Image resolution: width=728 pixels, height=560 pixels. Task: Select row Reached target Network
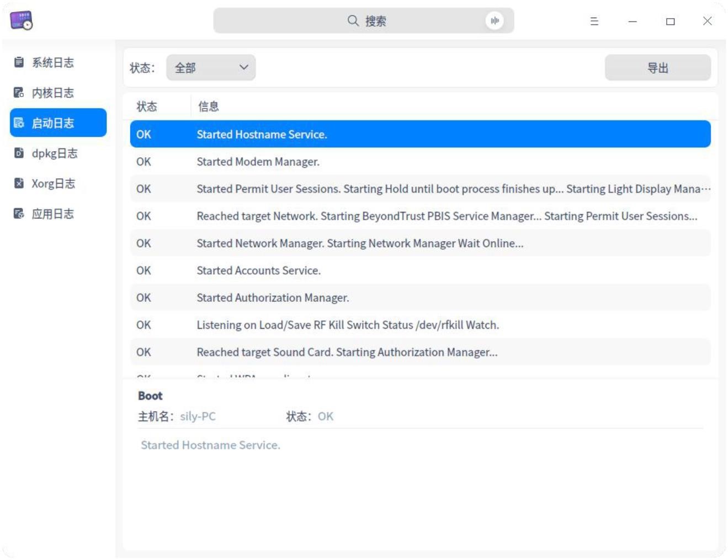(420, 216)
